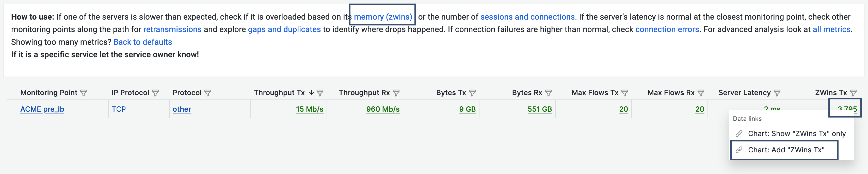Screen dimensions: 868x174
Task: Open the Throughput Rx filter icon
Action: click(x=396, y=93)
